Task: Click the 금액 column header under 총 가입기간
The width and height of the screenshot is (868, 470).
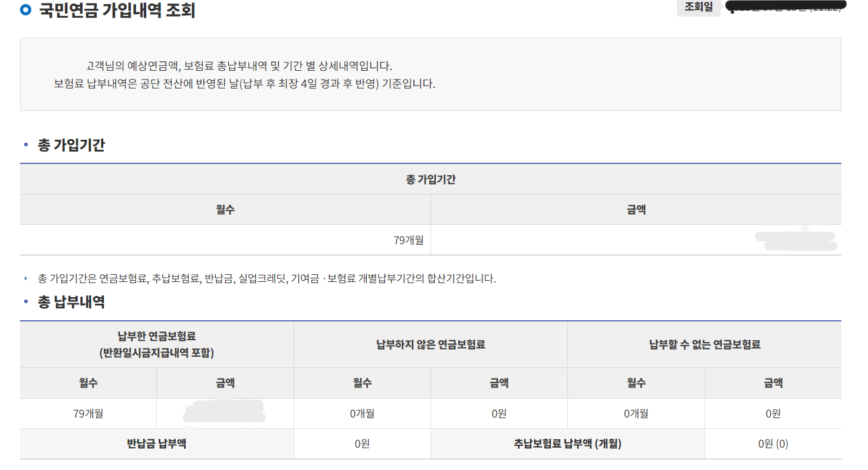Action: pyautogui.click(x=636, y=210)
